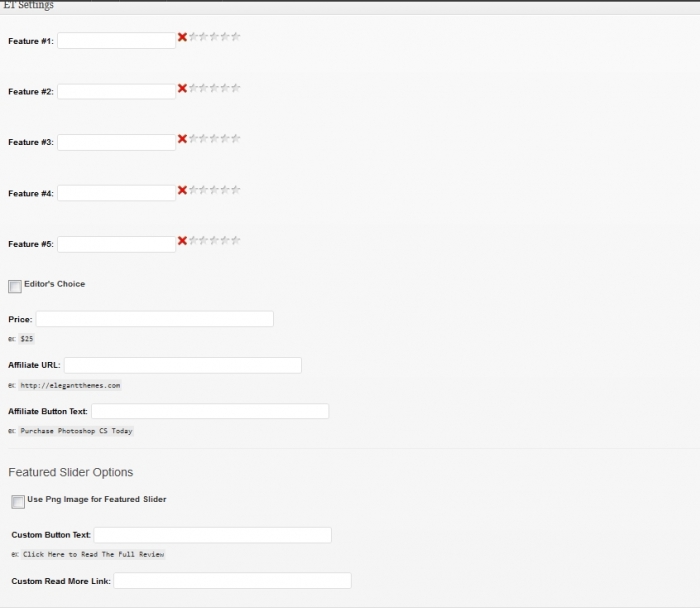Click the Affiliate URL text box

tap(182, 366)
